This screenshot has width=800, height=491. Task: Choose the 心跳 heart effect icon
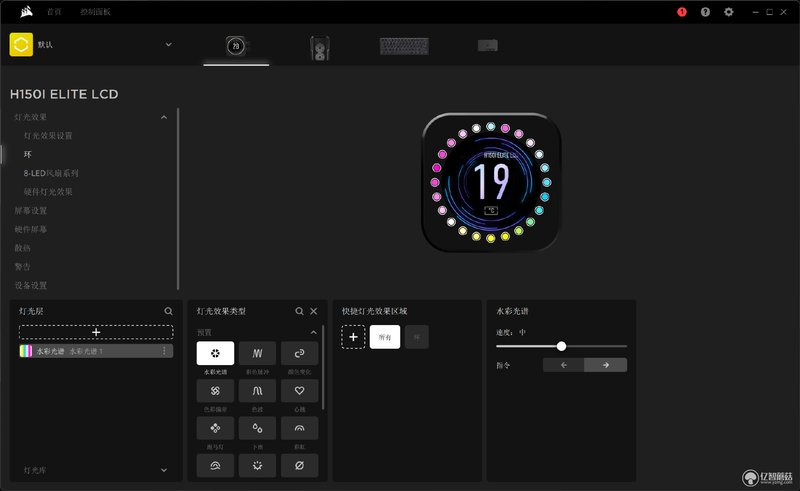tap(299, 390)
